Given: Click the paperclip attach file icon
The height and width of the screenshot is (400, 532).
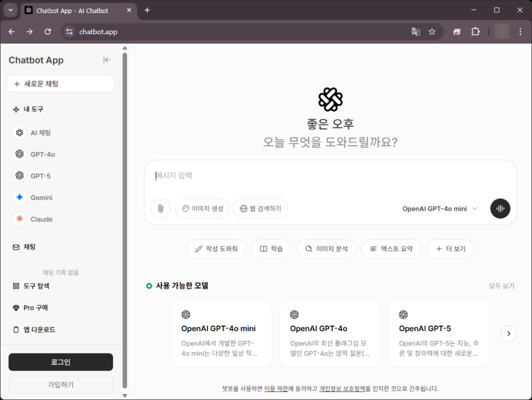Looking at the screenshot, I should (x=160, y=209).
